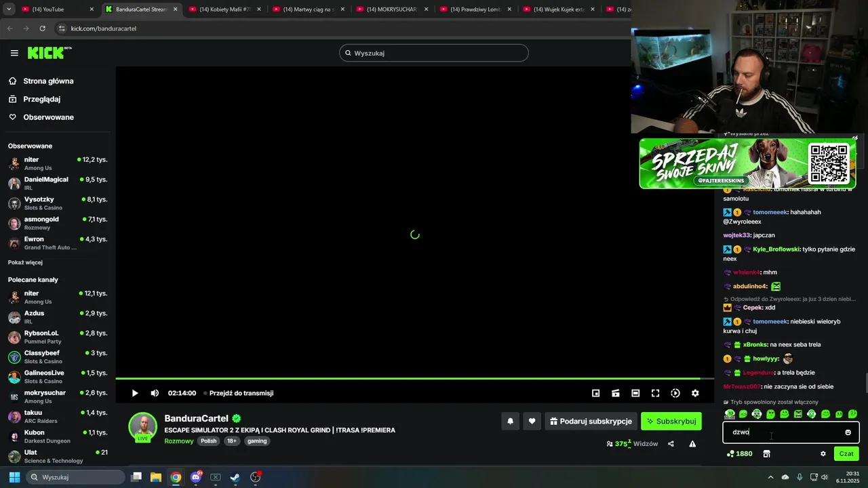
Task: Click the 1880 channel points balance
Action: click(x=739, y=453)
